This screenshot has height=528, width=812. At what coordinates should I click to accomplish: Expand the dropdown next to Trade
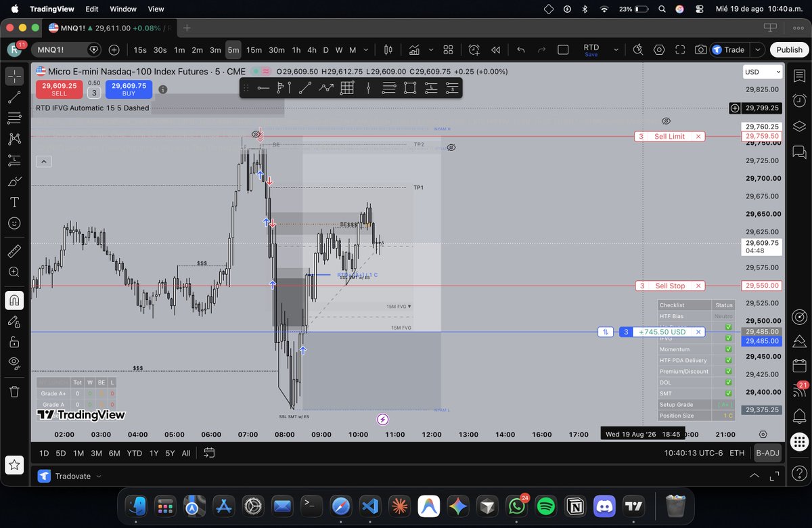coord(758,49)
